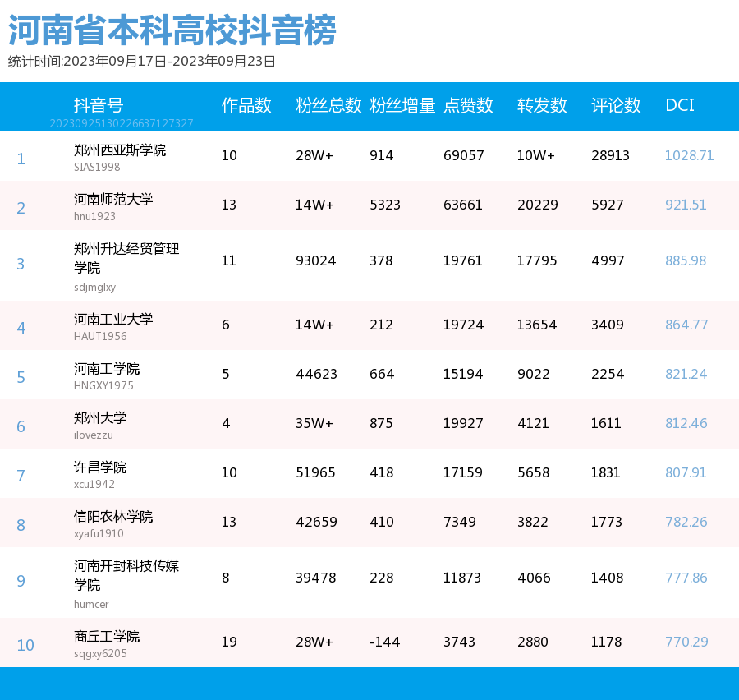Click the comments count 4997

[x=608, y=260]
